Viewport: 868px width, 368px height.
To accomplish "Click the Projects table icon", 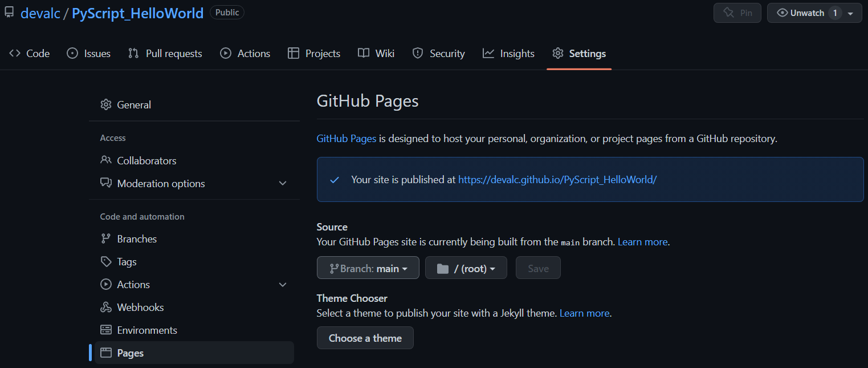I will (294, 53).
